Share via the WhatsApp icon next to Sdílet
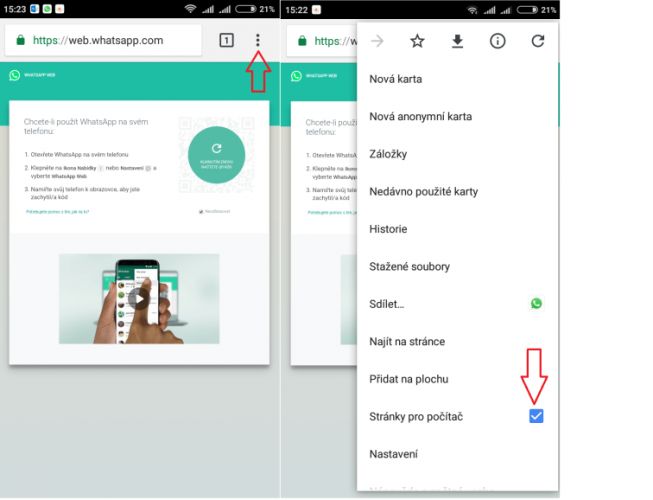The image size is (653, 500). point(536,303)
